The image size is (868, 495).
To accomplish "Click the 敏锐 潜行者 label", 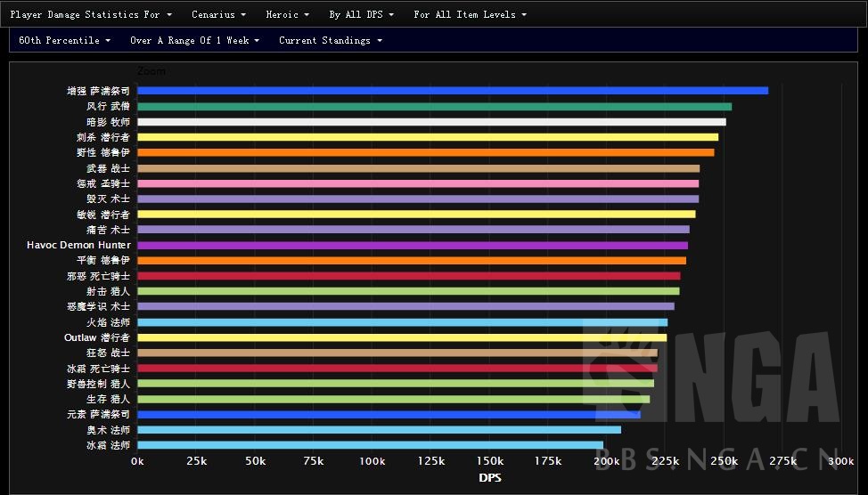I will click(x=103, y=214).
